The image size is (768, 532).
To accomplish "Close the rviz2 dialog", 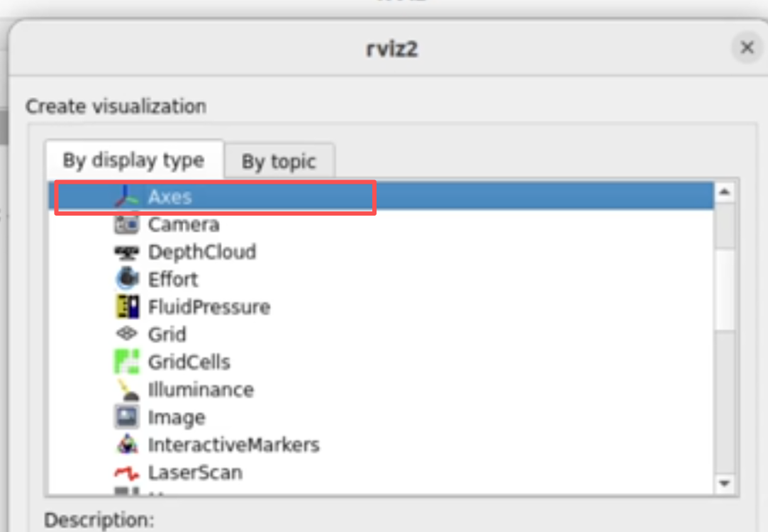I will (747, 48).
